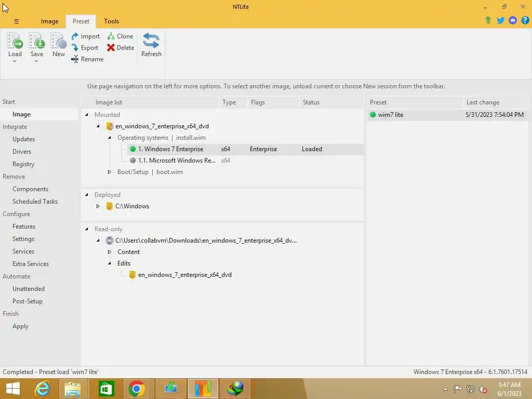This screenshot has width=532, height=399.
Task: Open the Windows Start button
Action: (13, 389)
